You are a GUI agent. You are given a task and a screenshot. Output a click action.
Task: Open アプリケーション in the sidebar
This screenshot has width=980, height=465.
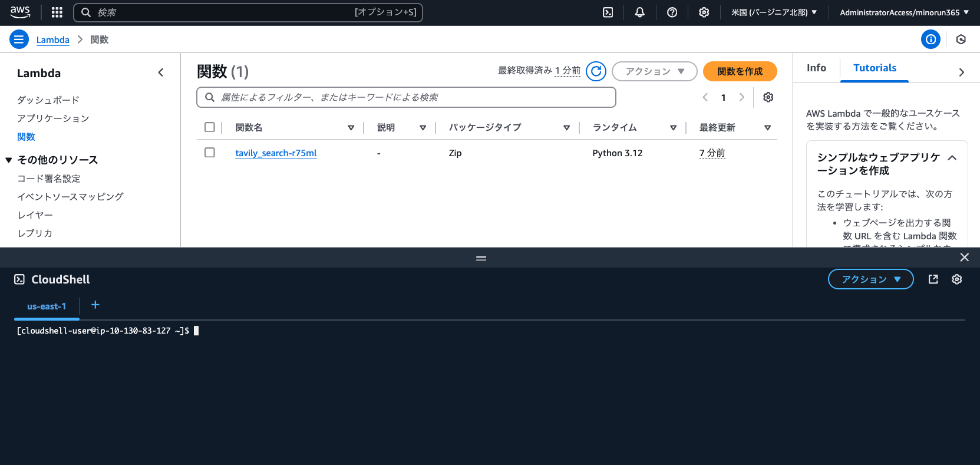[53, 118]
